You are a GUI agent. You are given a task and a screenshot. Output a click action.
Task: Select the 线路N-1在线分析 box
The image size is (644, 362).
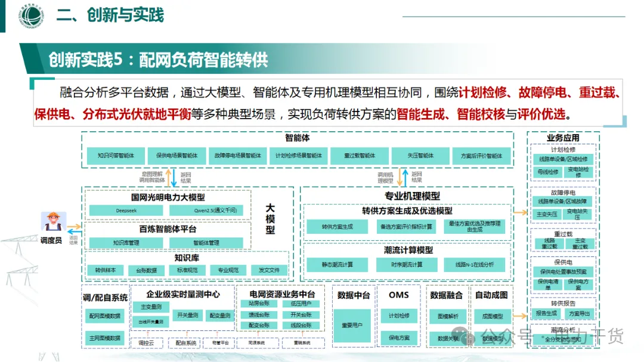coord(475,265)
